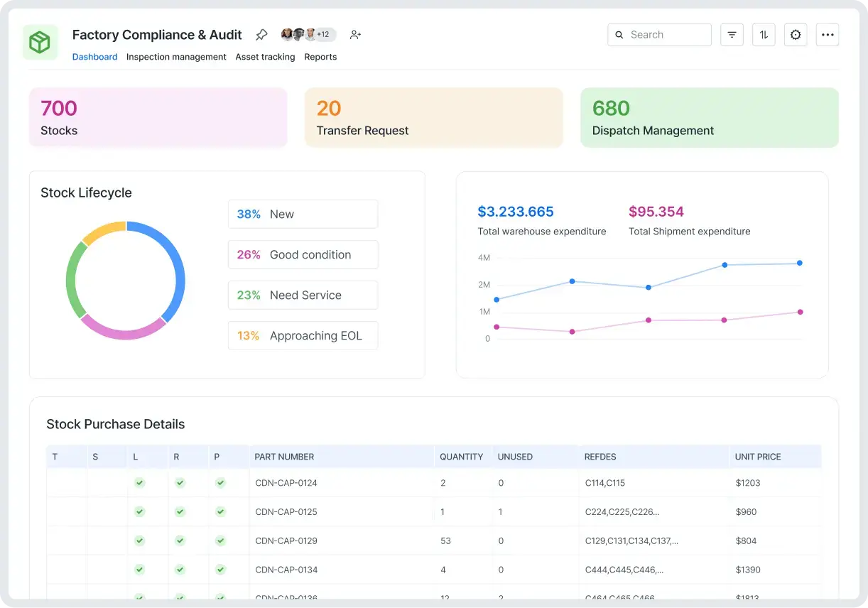Select the 680 Dispatch Management card
Screen dimensions: 868x608
[709, 118]
